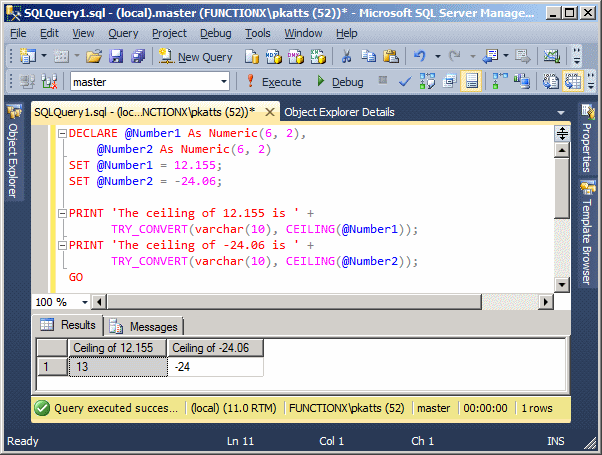
Task: Display the estimated execution plan icon
Action: coord(427,81)
